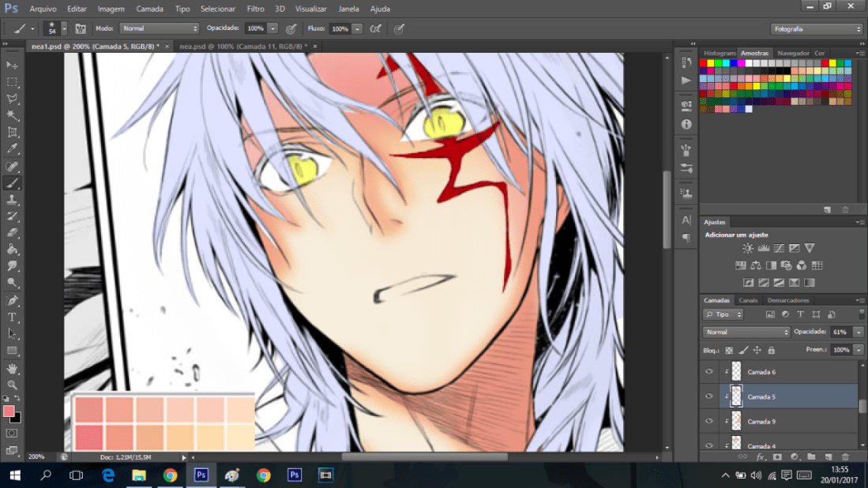The width and height of the screenshot is (868, 488).
Task: Open Google Chrome from the taskbar
Action: [x=170, y=475]
